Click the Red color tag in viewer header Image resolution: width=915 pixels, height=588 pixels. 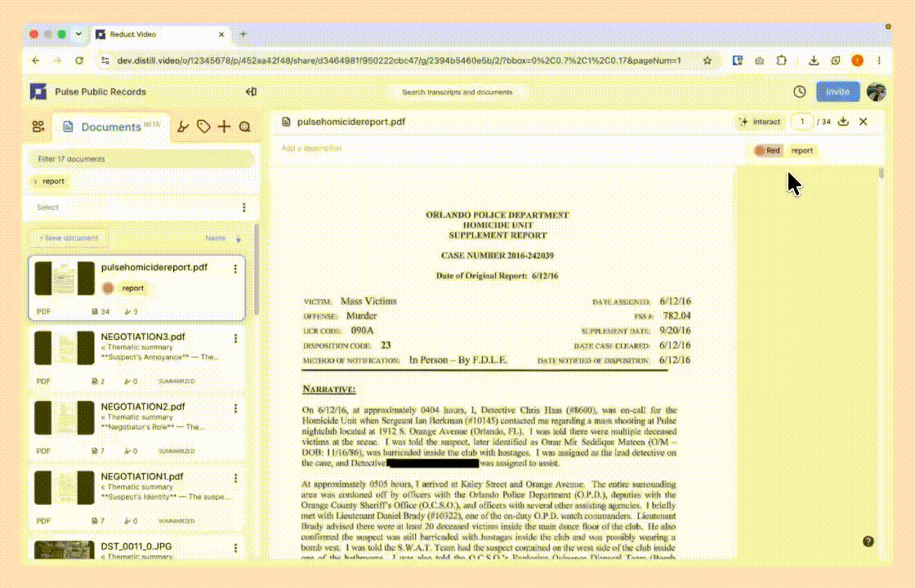pos(767,150)
